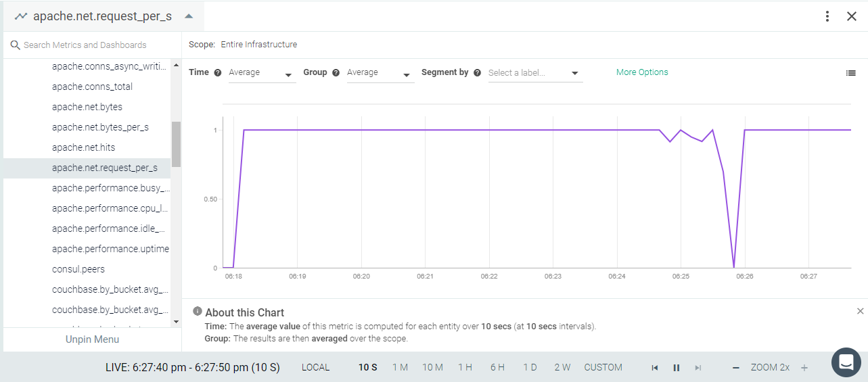Image resolution: width=868 pixels, height=382 pixels.
Task: Open the Segment by label dropdown
Action: [x=535, y=73]
